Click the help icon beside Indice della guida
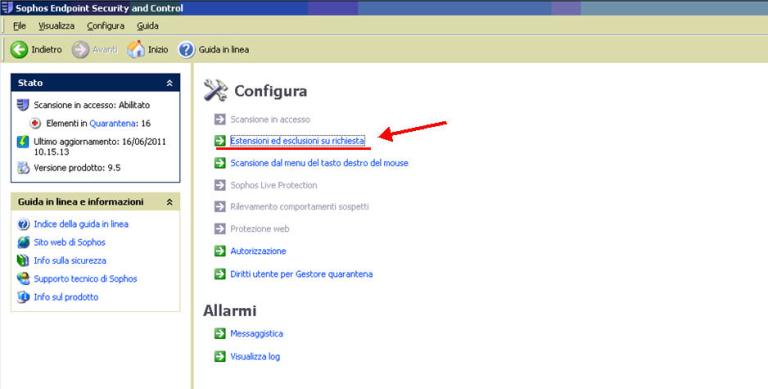Screen dimensions: 768x389 (x=23, y=224)
